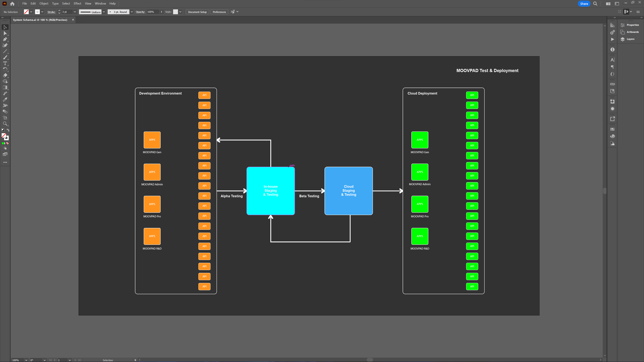The image size is (644, 362).
Task: Expand the Opacity slider arrow
Action: [x=162, y=12]
